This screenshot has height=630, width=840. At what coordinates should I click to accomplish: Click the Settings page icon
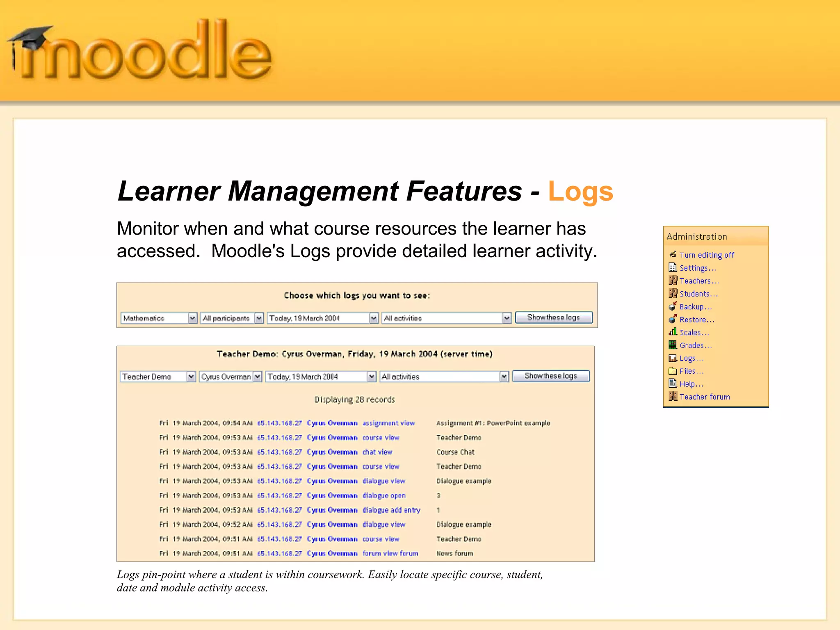(673, 267)
